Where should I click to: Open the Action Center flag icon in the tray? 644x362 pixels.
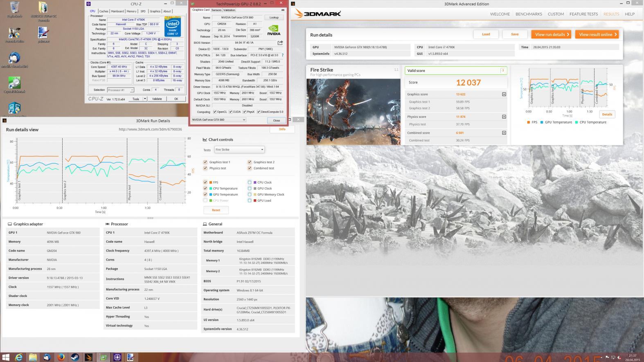coord(607,358)
